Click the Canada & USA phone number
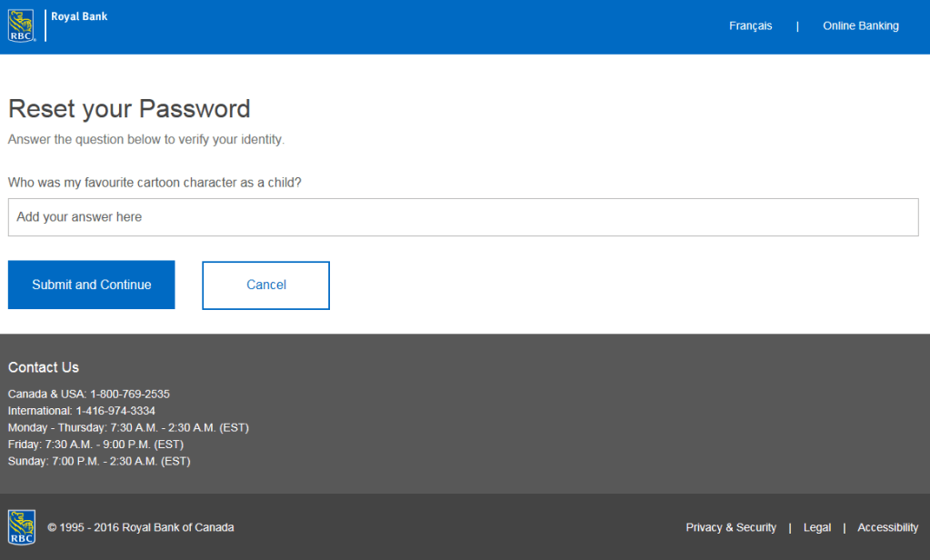 click(129, 395)
